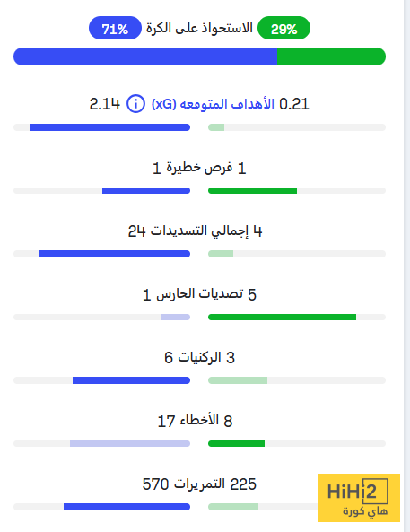Image resolution: width=410 pixels, height=532 pixels.
Task: Click the goalkeeper saves row label
Action: (199, 294)
